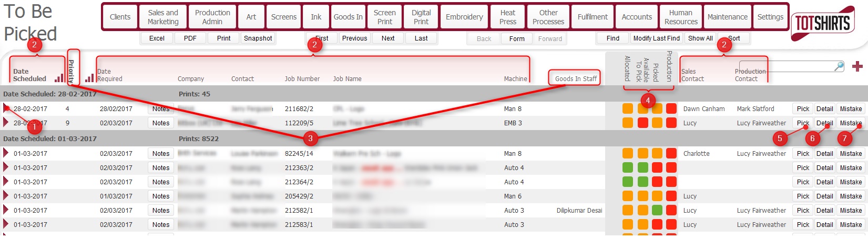868x238 pixels.
Task: Click the Date Required sort bars icon
Action: point(89,78)
